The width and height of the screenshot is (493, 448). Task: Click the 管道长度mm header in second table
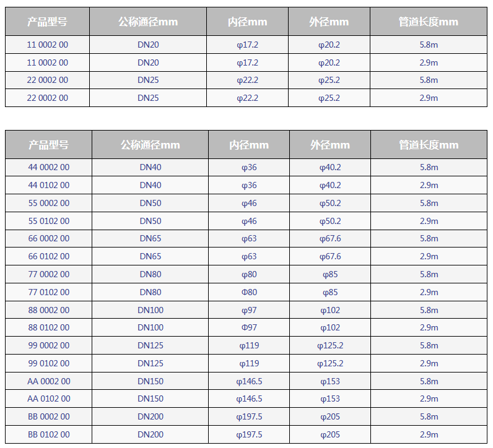click(x=429, y=145)
